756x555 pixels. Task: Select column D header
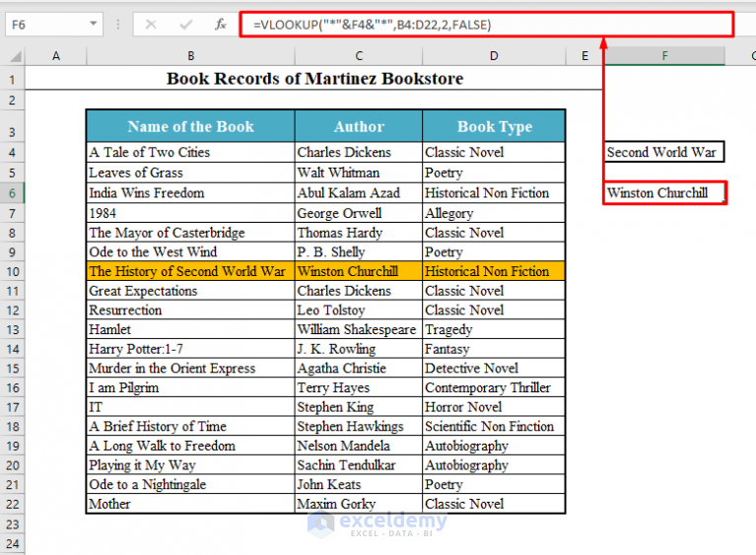coord(494,56)
